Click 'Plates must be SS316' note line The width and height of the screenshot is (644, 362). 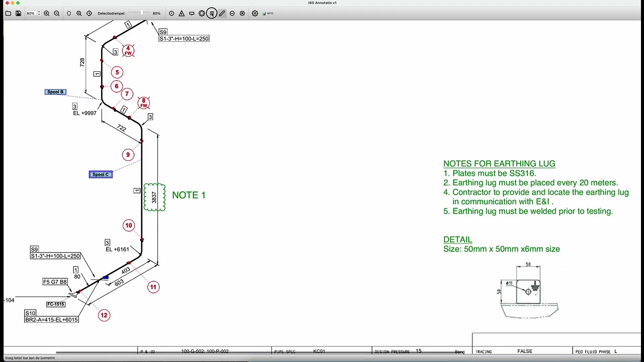click(490, 173)
